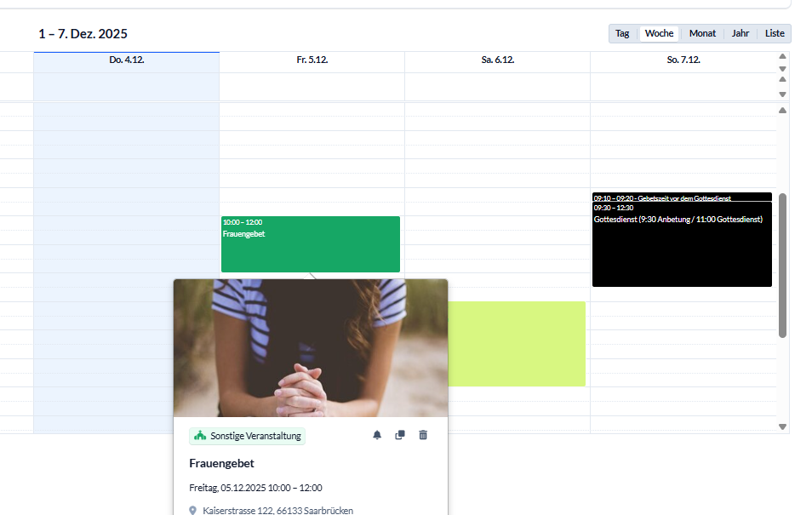Screen dimensions: 812x515
Task: Click the green church icon in category badge
Action: tap(200, 436)
